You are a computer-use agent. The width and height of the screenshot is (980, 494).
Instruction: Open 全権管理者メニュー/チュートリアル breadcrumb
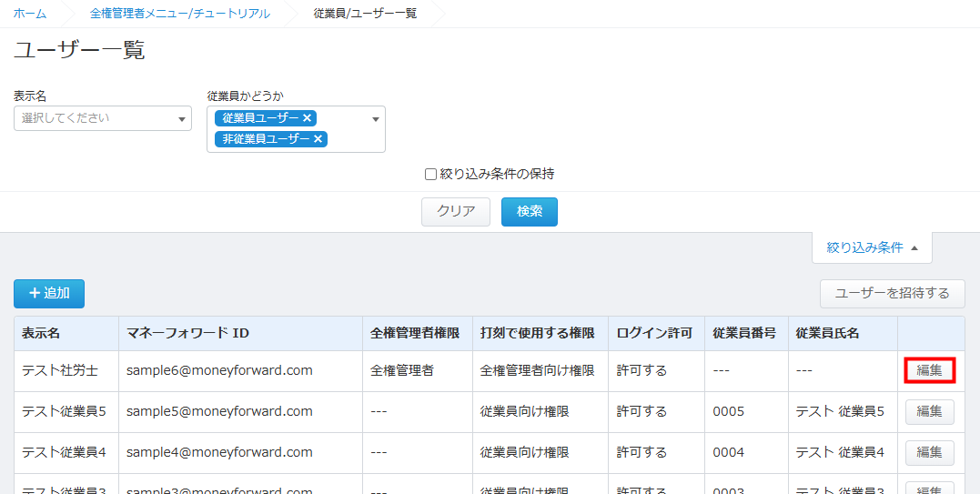tap(179, 14)
